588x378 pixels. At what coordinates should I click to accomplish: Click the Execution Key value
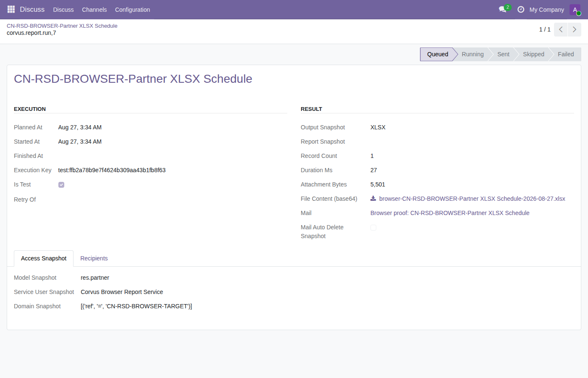[x=112, y=170]
